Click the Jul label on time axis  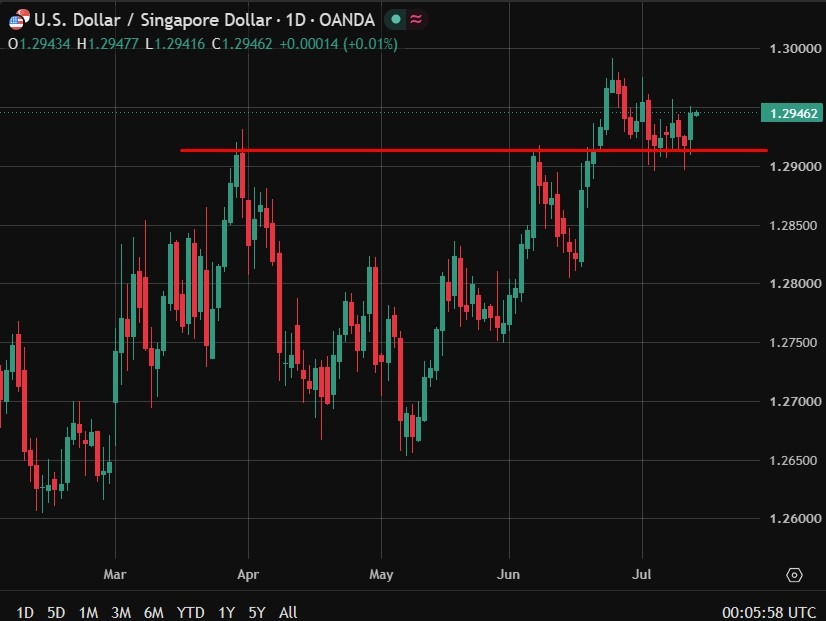tap(642, 574)
